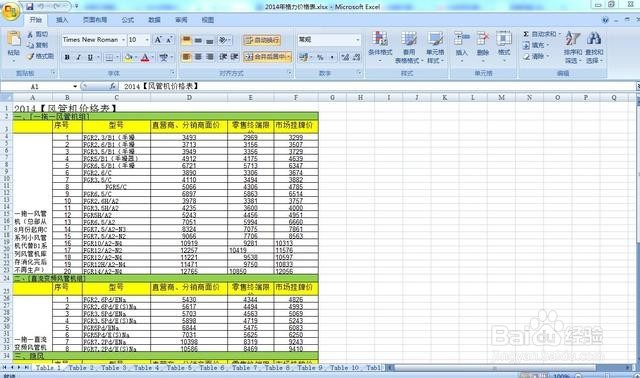Switch to the 插入 ribbon tab
The width and height of the screenshot is (640, 378).
pos(62,20)
